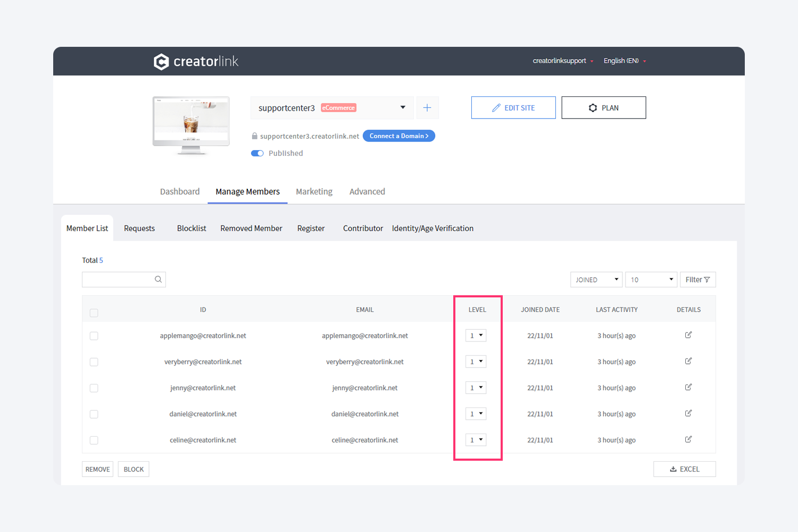This screenshot has height=532, width=798.
Task: Open details for daniel@creatorlink.net
Action: (x=688, y=413)
